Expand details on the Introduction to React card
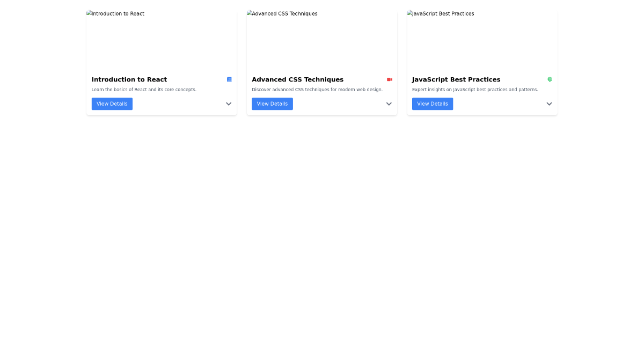The image size is (644, 338). tap(229, 104)
